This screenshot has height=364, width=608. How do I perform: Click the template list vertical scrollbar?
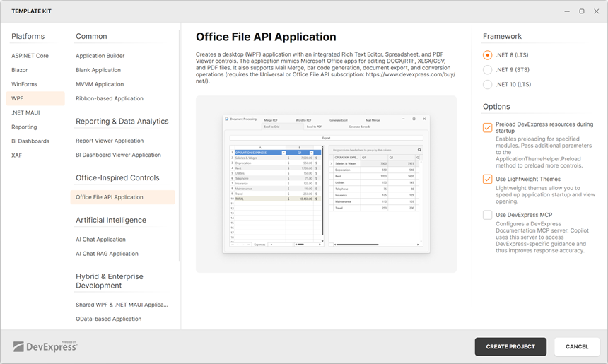pos(179,146)
